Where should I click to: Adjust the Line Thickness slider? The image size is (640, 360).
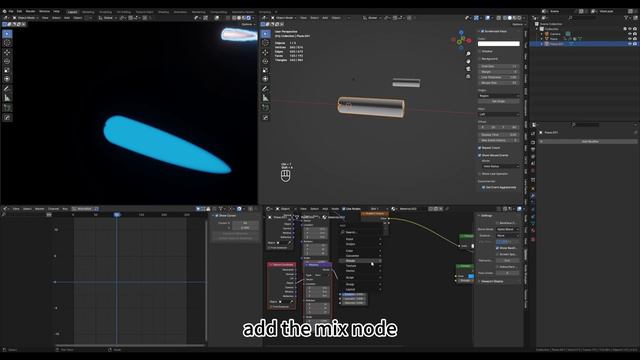499,77
